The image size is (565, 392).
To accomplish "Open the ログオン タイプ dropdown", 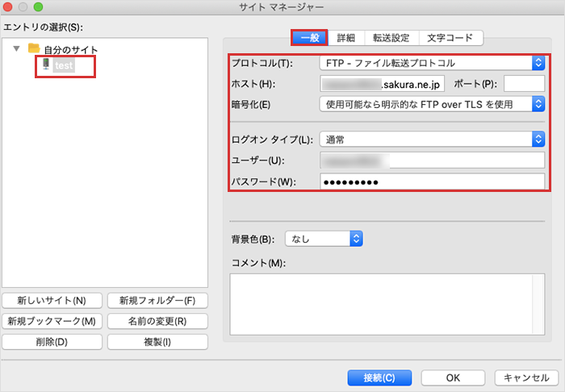I will tap(432, 140).
